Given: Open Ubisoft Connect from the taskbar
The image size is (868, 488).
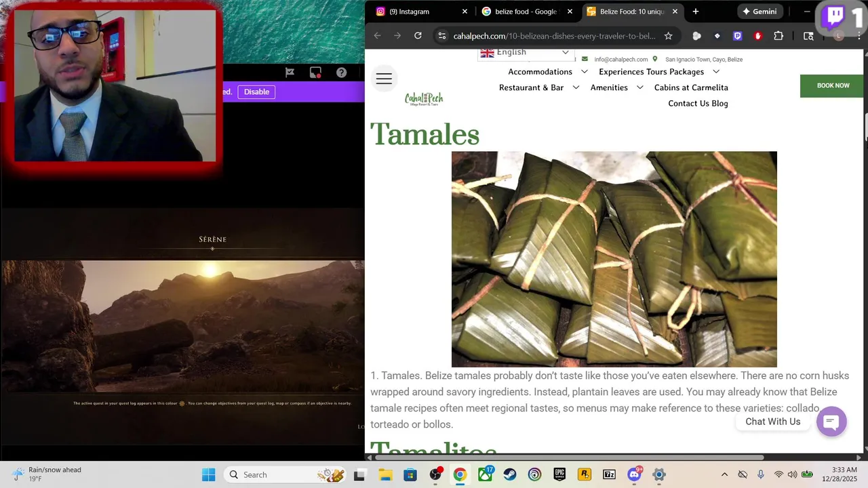Looking at the screenshot, I should click(534, 474).
